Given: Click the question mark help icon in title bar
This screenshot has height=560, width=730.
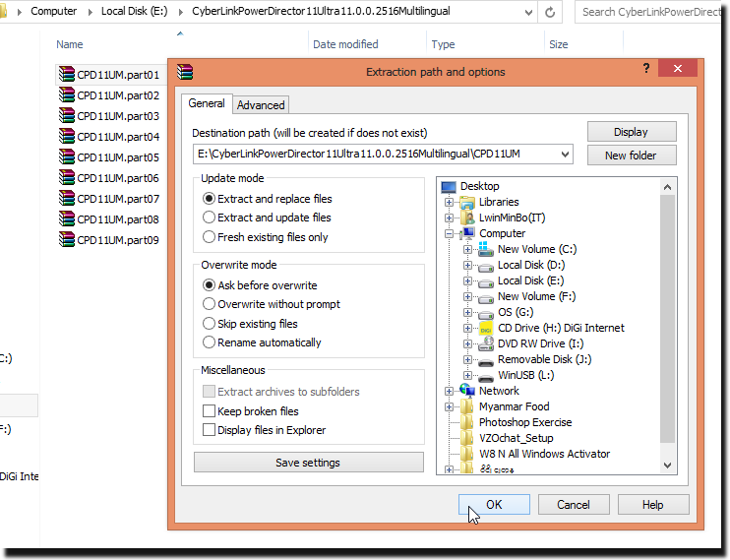Looking at the screenshot, I should point(646,69).
